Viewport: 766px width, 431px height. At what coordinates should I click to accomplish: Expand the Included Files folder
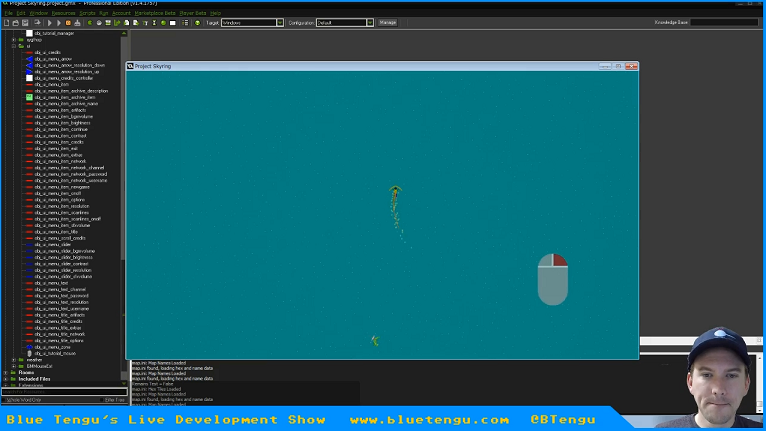(6, 379)
